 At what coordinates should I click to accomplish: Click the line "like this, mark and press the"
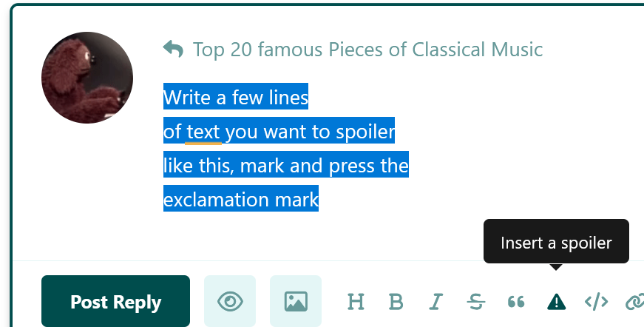point(286,166)
